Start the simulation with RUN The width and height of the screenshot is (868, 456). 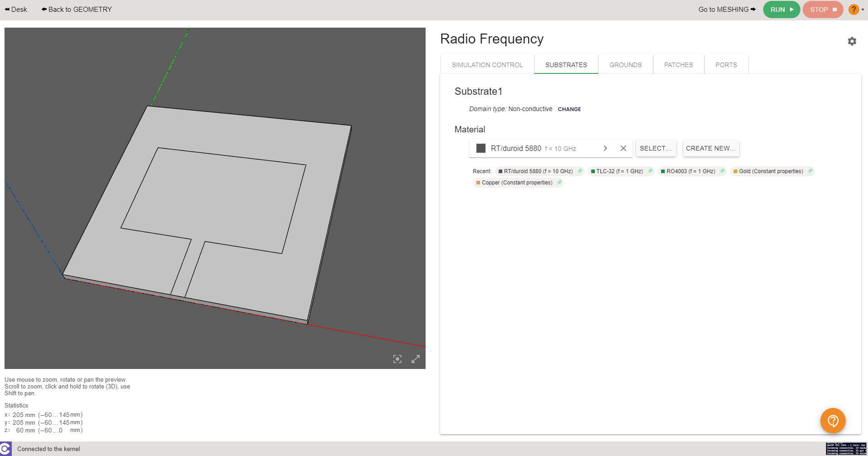(x=781, y=10)
